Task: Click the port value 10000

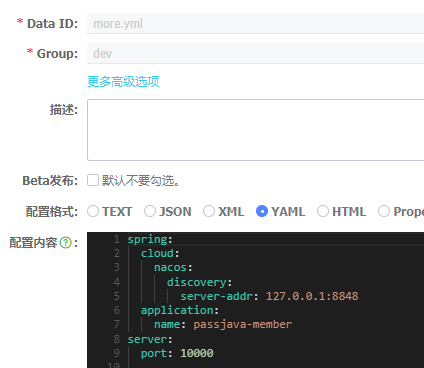Action: [197, 353]
